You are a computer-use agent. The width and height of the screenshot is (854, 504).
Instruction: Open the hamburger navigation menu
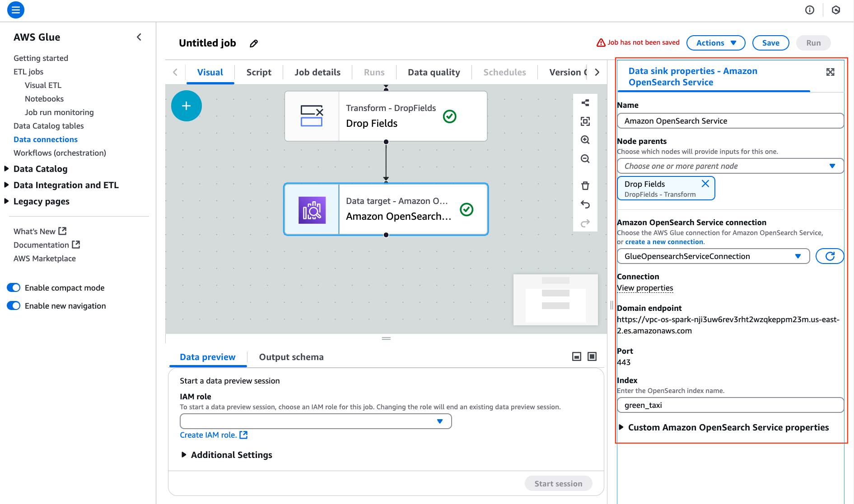tap(15, 10)
